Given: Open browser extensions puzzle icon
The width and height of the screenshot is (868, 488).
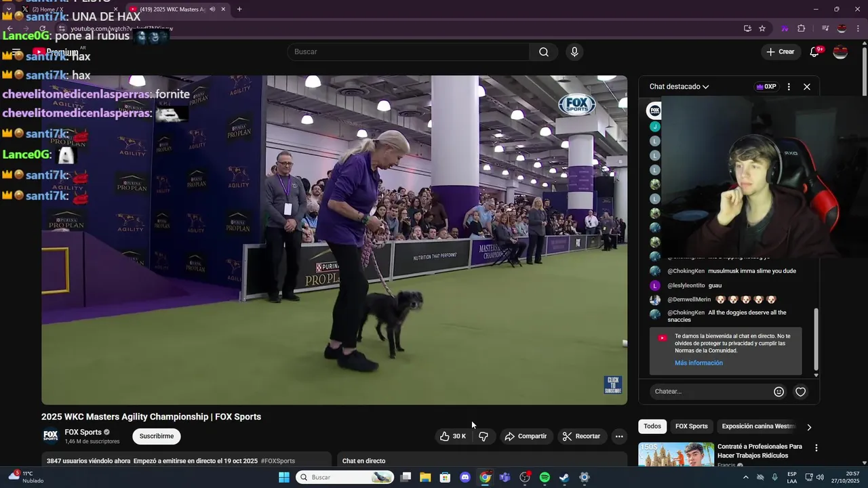Looking at the screenshot, I should click(802, 28).
